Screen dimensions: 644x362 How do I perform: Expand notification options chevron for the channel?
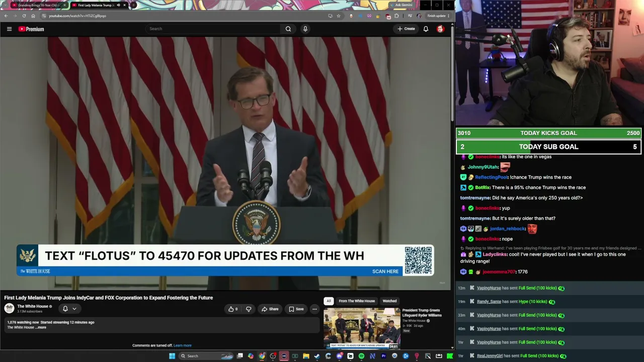tap(74, 309)
